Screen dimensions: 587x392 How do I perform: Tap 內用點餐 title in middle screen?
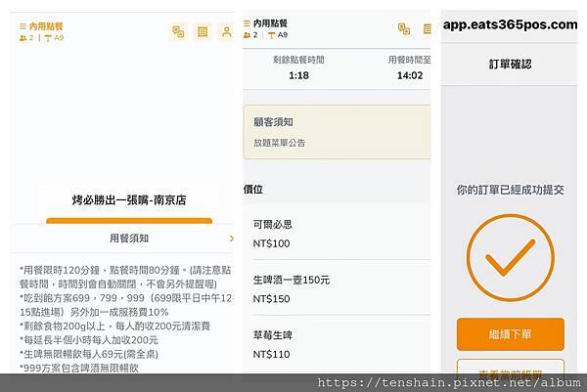click(x=270, y=23)
